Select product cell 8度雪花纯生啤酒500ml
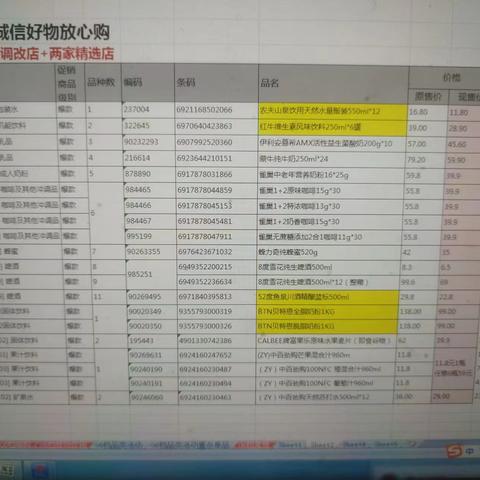Viewport: 480px width, 480px height. (x=328, y=267)
